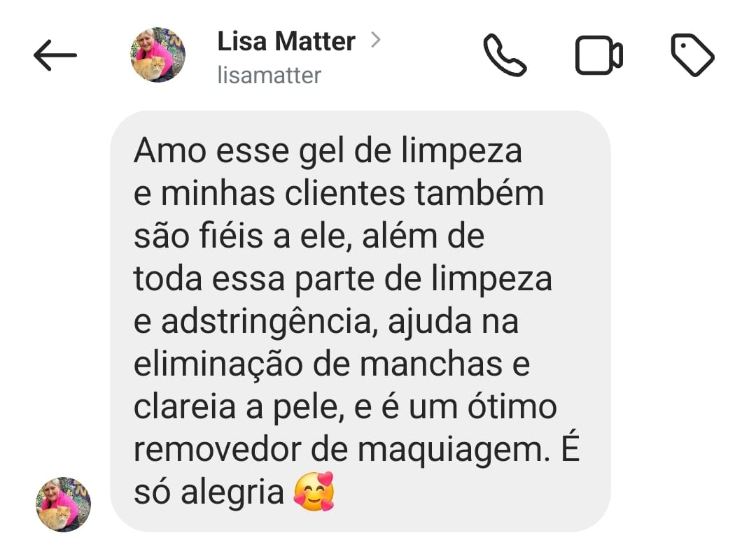756x547 pixels.
Task: Tap the word 'adstringência' in the message
Action: (266, 322)
